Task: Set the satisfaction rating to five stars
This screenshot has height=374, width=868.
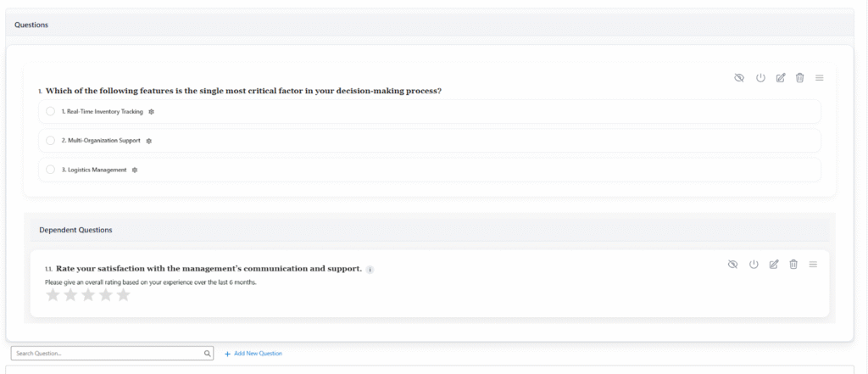Action: [124, 295]
